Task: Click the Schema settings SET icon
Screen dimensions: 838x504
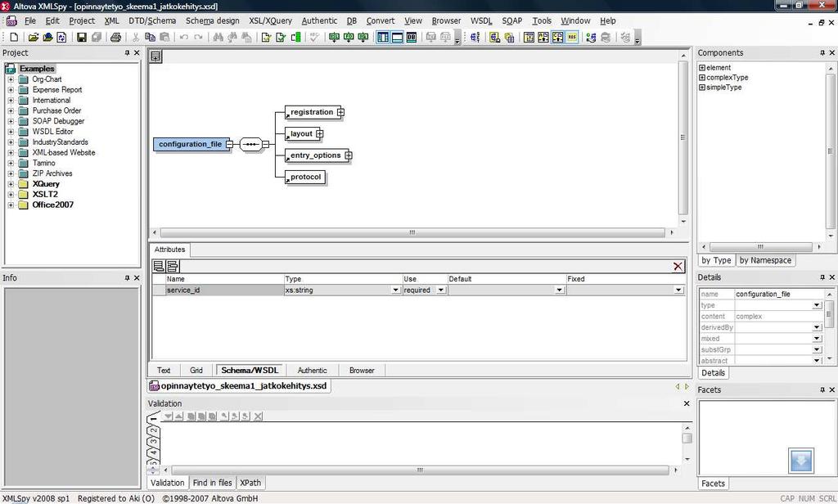Action: pyautogui.click(x=475, y=38)
